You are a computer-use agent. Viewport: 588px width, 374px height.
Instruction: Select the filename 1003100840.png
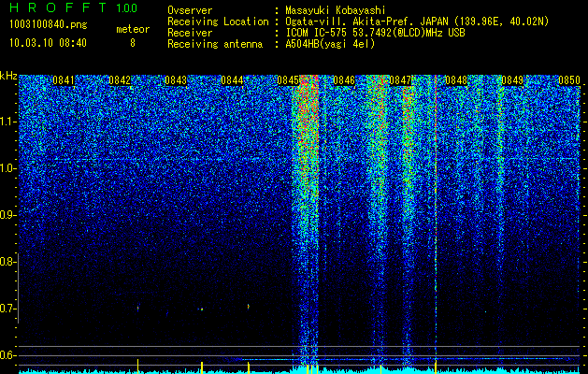tap(49, 25)
